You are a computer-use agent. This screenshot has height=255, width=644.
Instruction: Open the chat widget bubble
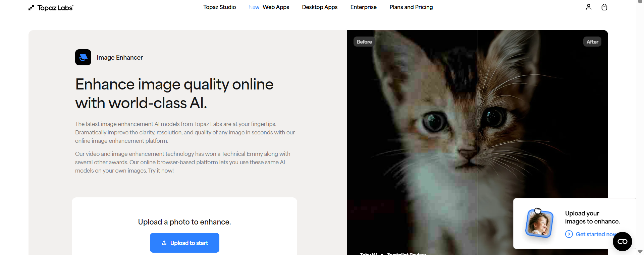click(622, 241)
